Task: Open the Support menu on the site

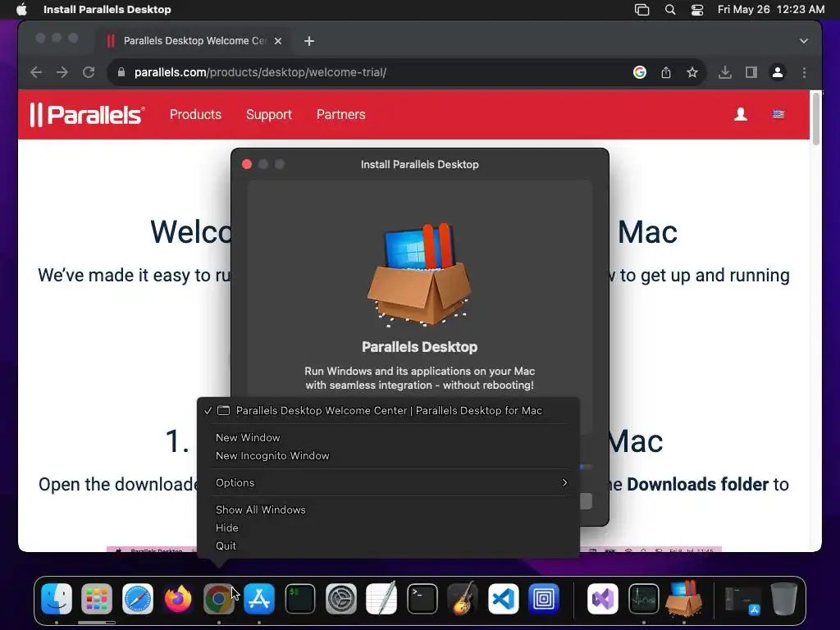Action: [x=269, y=115]
